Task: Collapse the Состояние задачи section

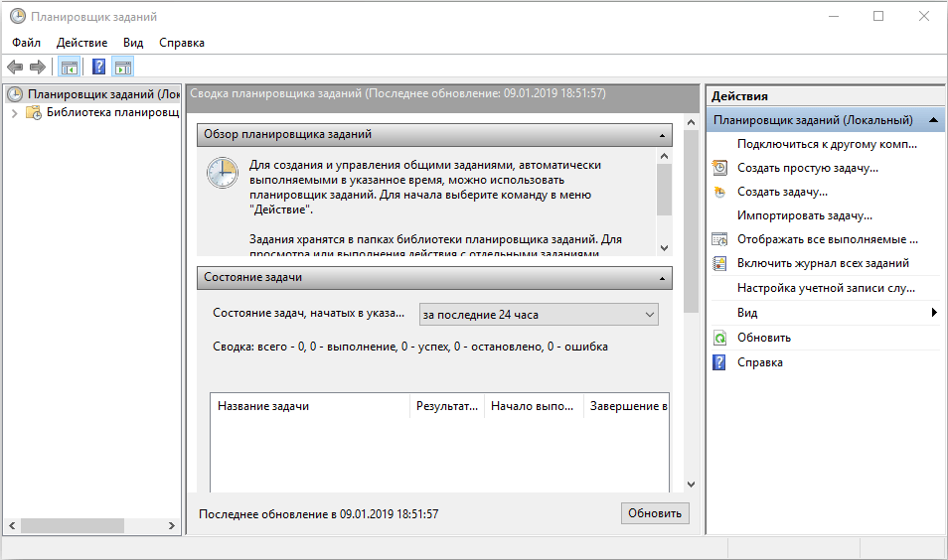Action: (x=662, y=278)
